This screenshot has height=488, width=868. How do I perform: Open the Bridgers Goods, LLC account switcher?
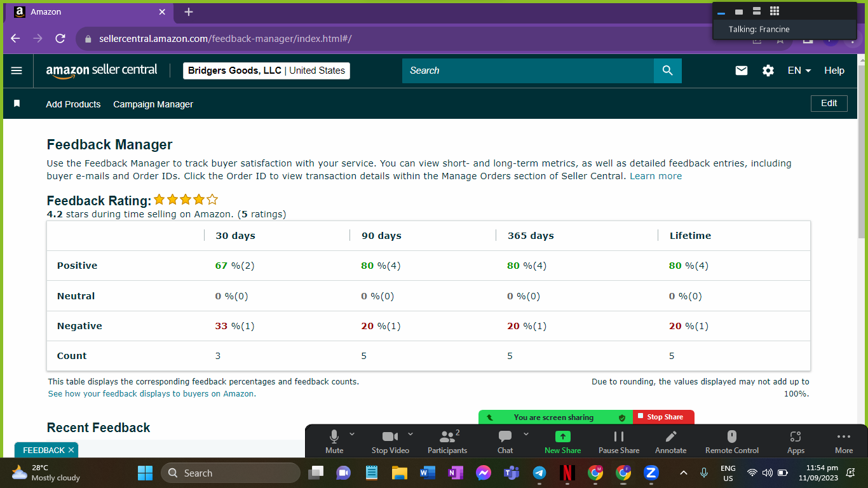[x=266, y=71]
